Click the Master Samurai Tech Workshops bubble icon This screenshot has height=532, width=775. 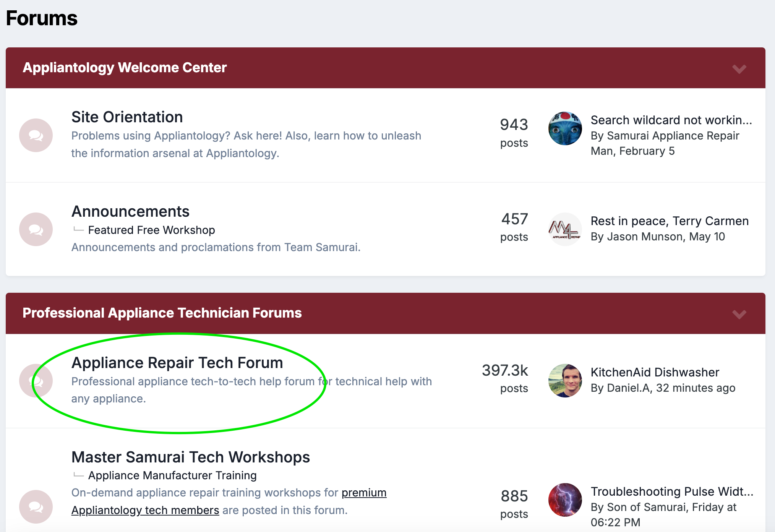tap(36, 507)
